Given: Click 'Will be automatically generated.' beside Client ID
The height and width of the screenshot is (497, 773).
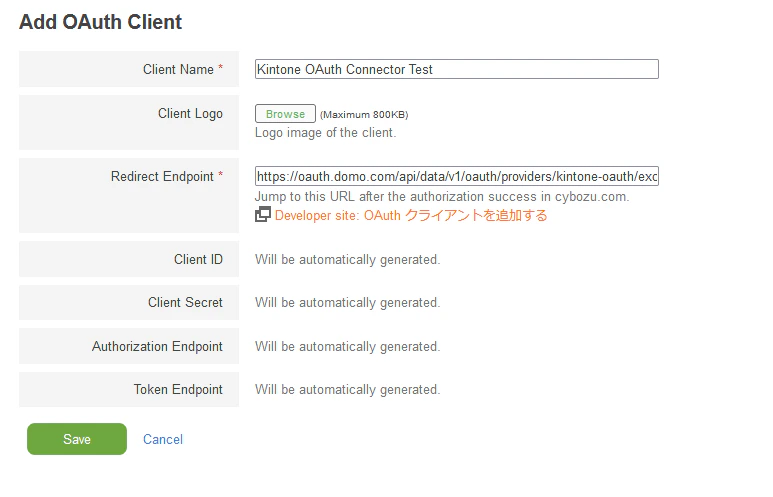Looking at the screenshot, I should point(348,260).
